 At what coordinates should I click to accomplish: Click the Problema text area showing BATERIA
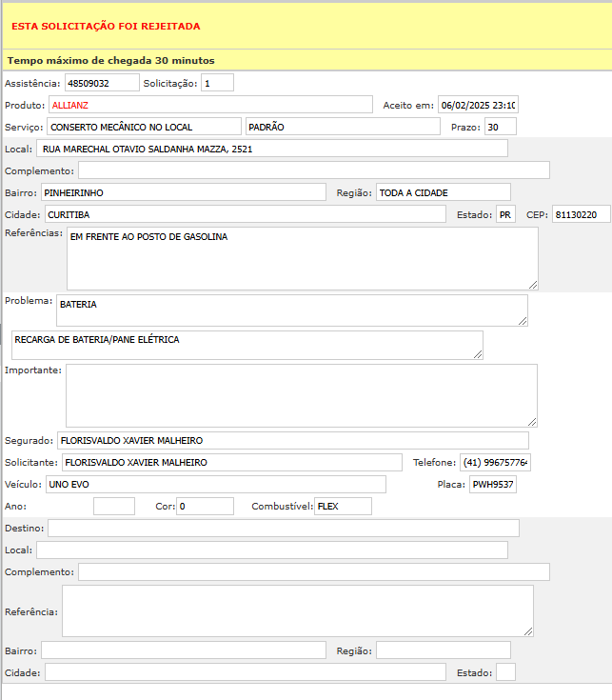pos(291,310)
